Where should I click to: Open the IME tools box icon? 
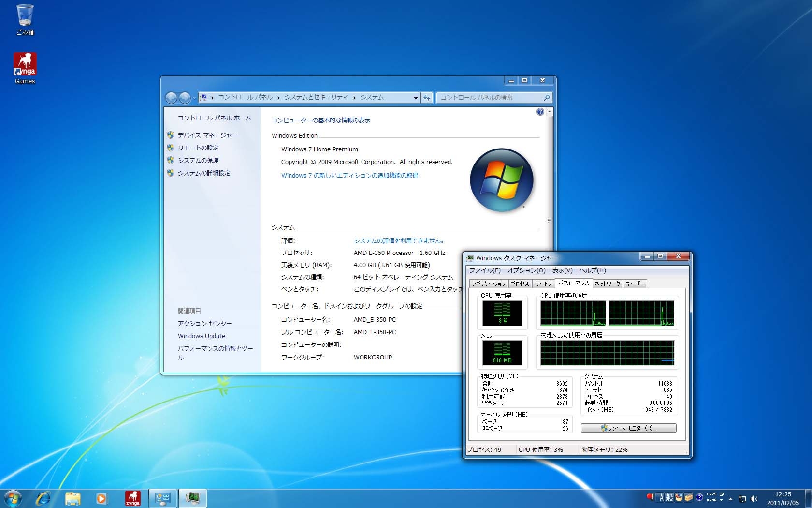coord(689,497)
